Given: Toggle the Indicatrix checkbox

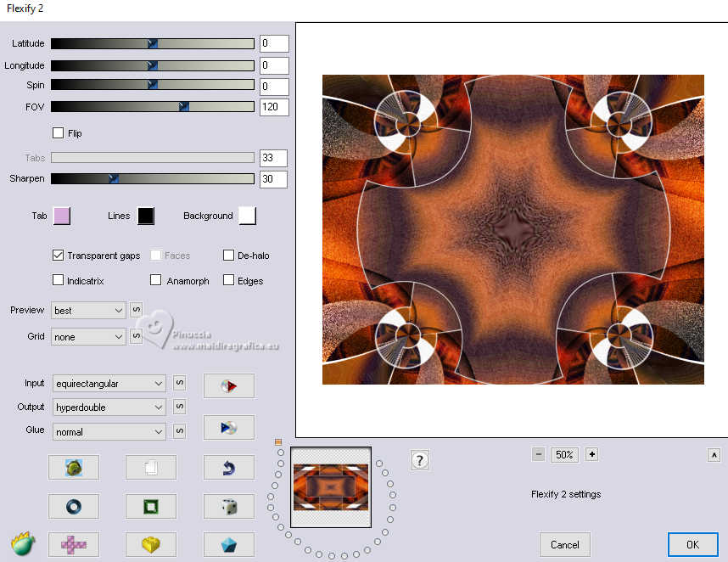Looking at the screenshot, I should pos(58,280).
